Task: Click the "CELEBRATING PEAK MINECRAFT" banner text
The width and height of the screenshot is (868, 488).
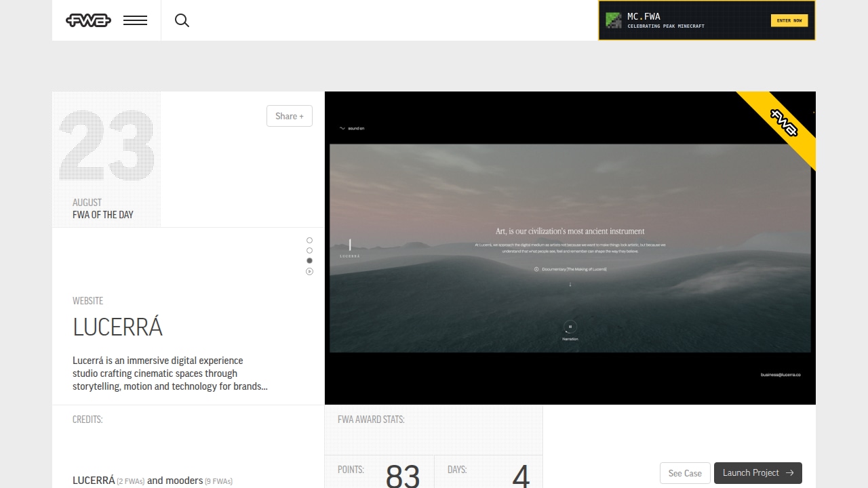Action: tap(666, 26)
